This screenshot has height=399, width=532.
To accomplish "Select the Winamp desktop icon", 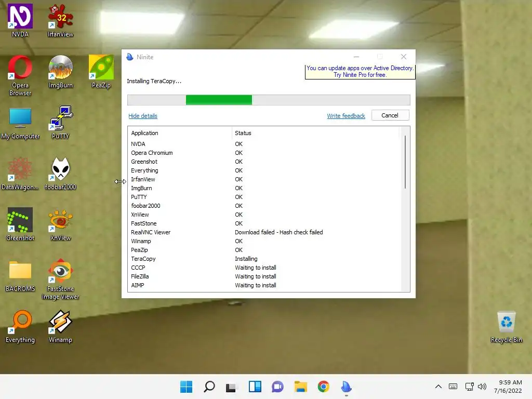I will [x=60, y=326].
